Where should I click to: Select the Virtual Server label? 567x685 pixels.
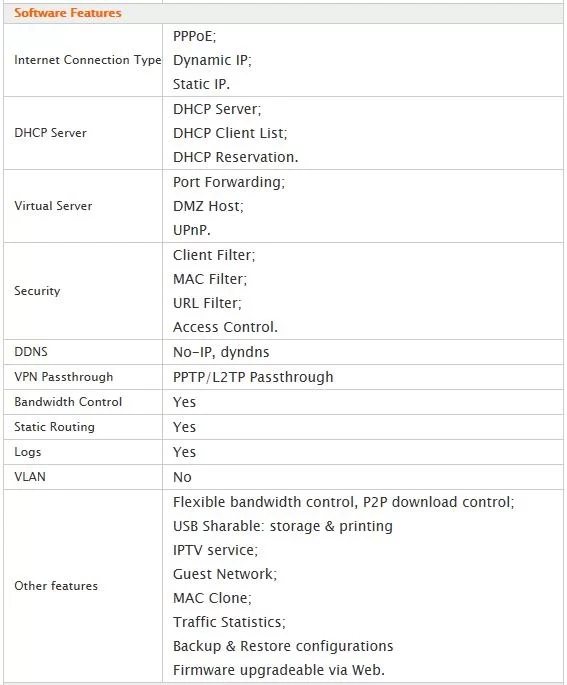53,206
